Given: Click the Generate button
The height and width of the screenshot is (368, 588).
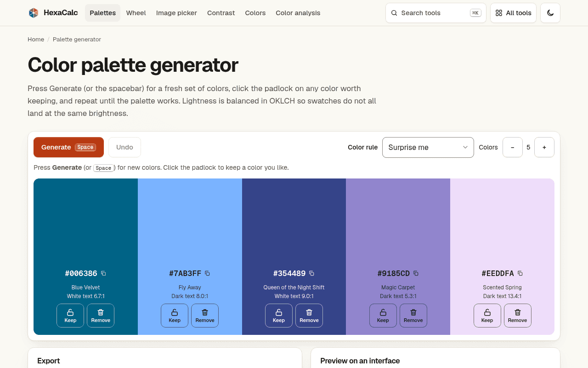Looking at the screenshot, I should (x=68, y=147).
